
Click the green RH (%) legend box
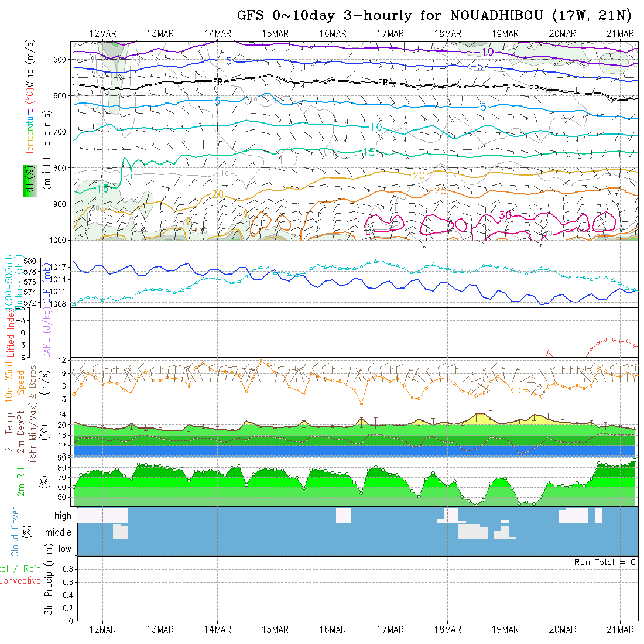pos(28,180)
